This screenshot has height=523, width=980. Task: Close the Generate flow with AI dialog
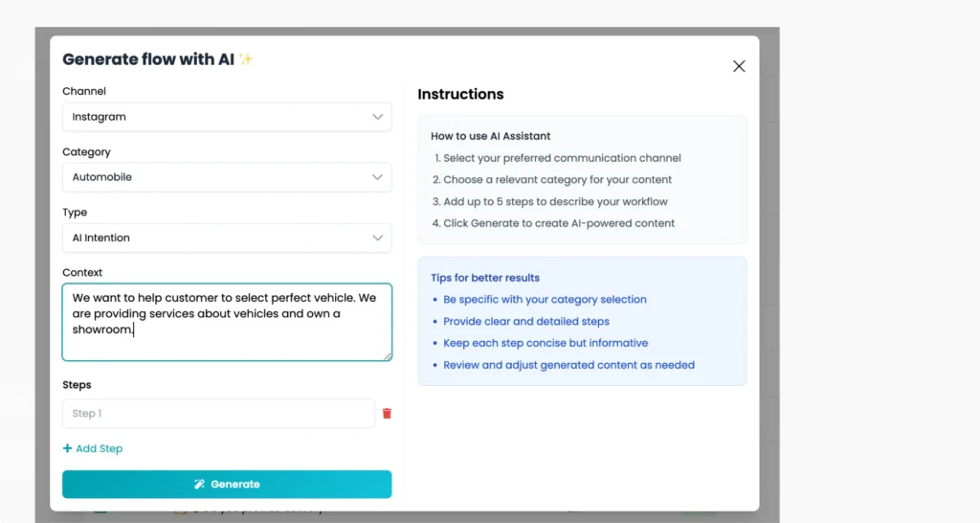click(739, 66)
